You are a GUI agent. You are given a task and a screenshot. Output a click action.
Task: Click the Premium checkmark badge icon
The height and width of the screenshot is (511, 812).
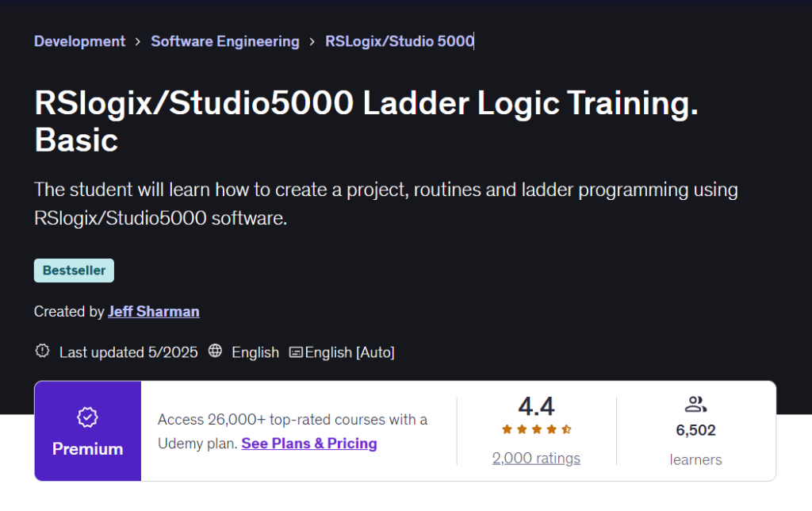coord(87,417)
